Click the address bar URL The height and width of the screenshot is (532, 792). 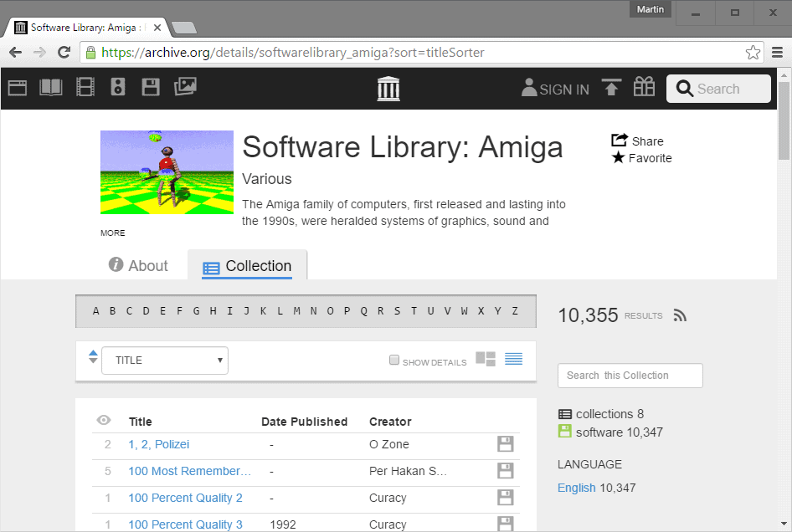293,53
